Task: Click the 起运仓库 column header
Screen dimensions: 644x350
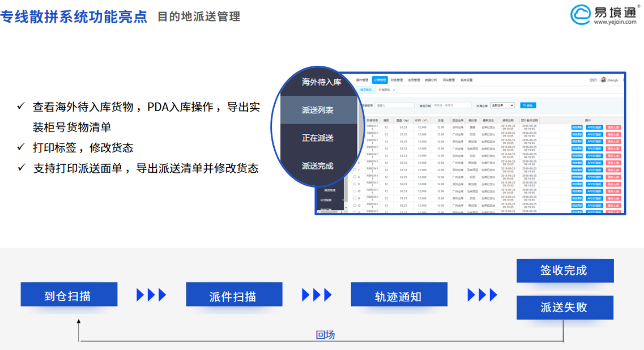Action: pos(457,121)
